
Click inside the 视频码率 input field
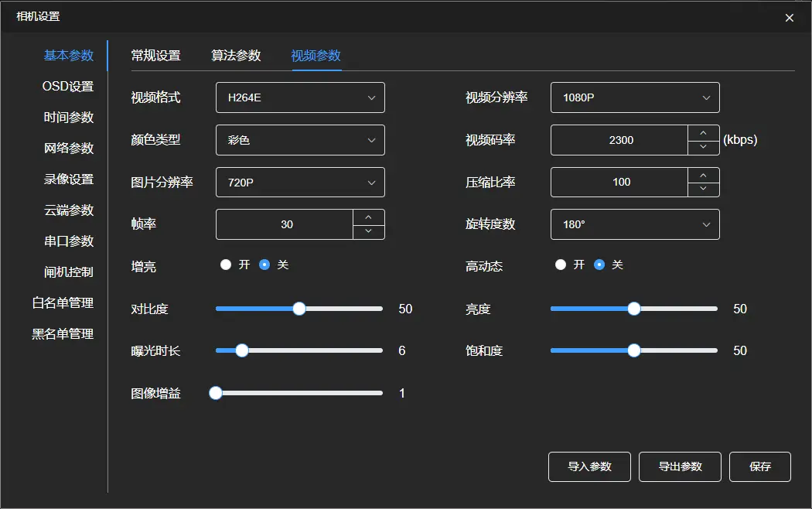(x=619, y=139)
